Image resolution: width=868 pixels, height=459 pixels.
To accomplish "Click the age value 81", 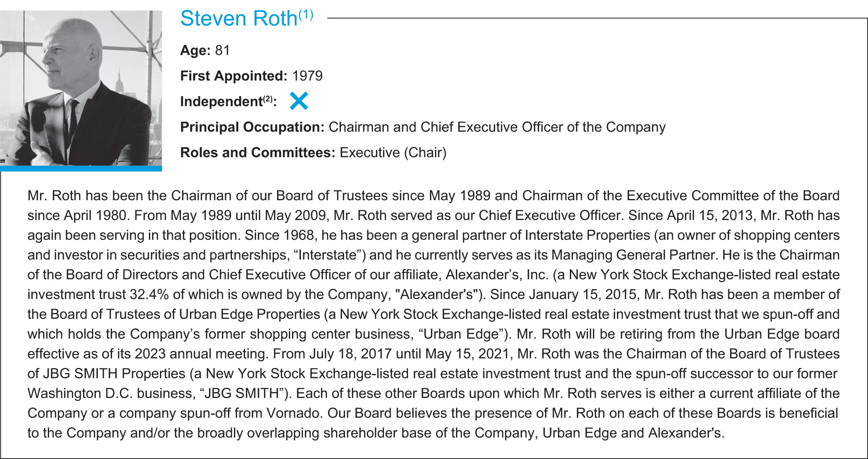I will (222, 50).
